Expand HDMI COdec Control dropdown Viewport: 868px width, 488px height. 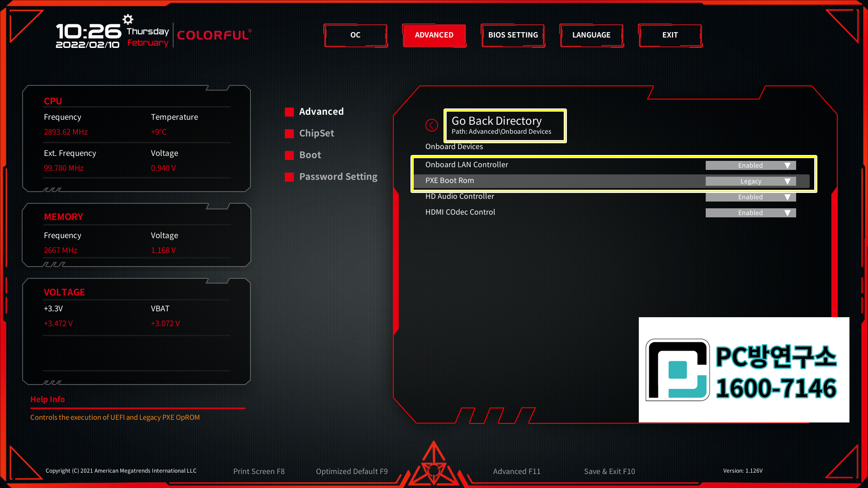click(x=750, y=213)
